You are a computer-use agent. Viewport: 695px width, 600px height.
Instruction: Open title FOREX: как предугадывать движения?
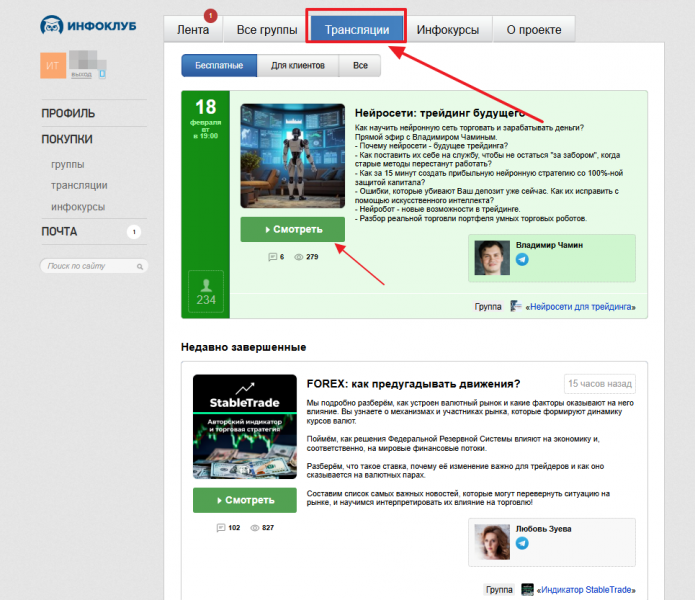tap(413, 384)
